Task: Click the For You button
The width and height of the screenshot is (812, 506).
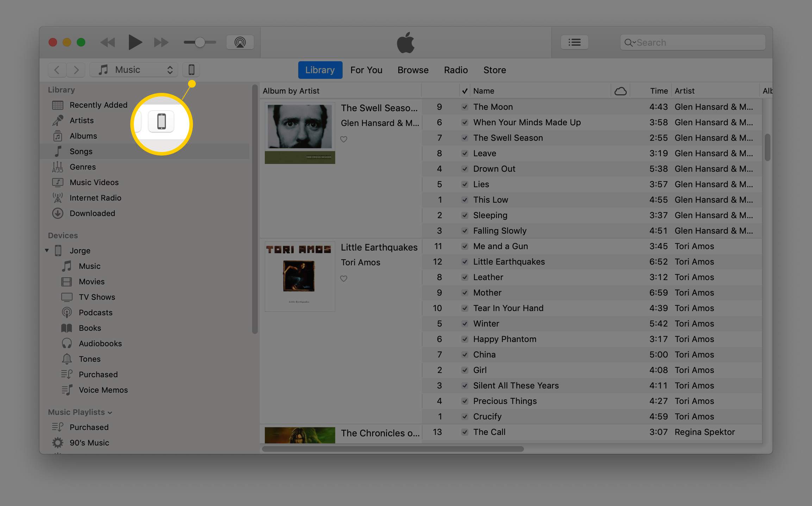Action: point(366,70)
